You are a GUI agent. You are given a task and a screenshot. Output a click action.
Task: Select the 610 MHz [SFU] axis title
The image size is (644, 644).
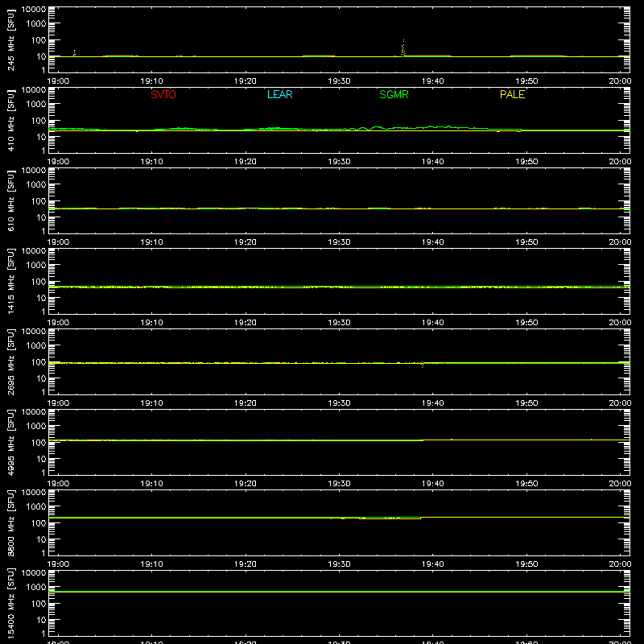pos(10,200)
